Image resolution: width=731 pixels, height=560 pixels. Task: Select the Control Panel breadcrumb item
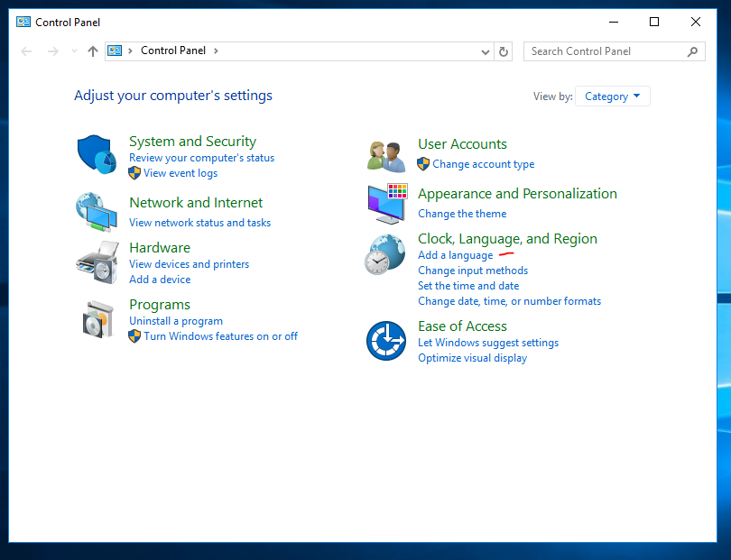point(173,50)
